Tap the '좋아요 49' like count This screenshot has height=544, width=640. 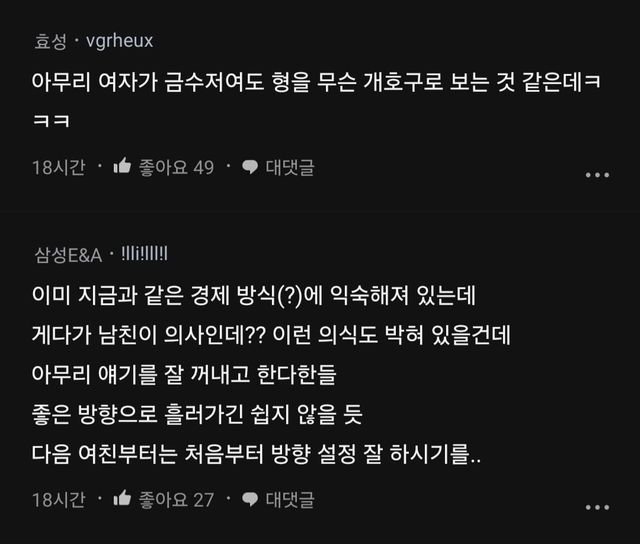176,167
